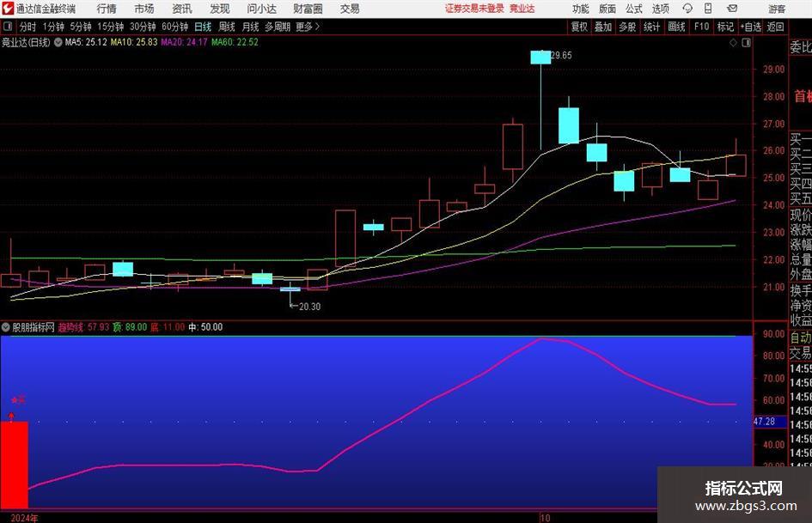The width and height of the screenshot is (812, 523).
Task: Click the 2024年 date label
Action: (x=24, y=518)
